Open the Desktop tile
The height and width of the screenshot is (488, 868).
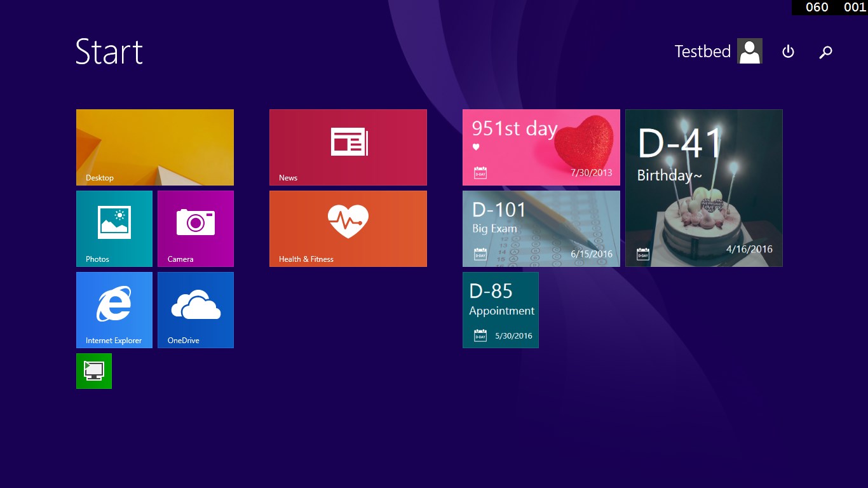click(x=155, y=147)
